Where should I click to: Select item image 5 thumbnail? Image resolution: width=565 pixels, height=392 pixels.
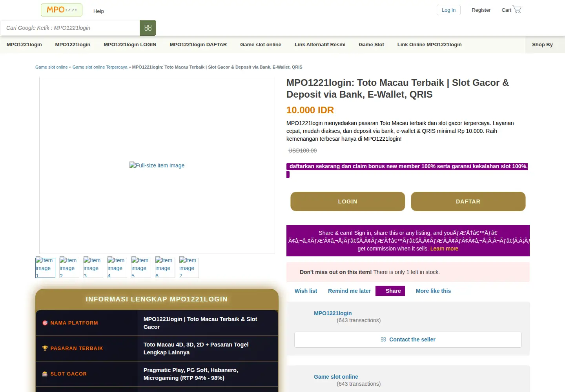(141, 267)
